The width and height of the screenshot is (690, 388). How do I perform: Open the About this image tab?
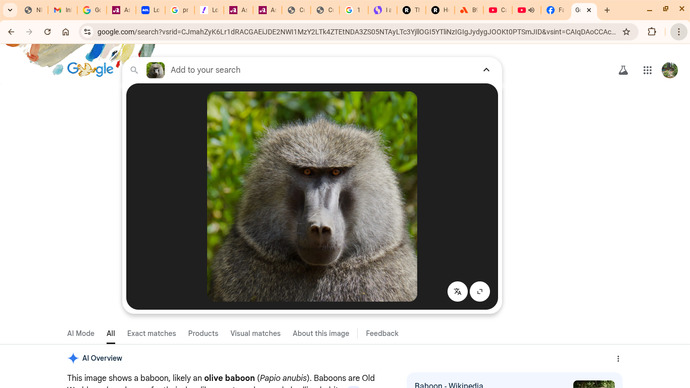pyautogui.click(x=321, y=333)
